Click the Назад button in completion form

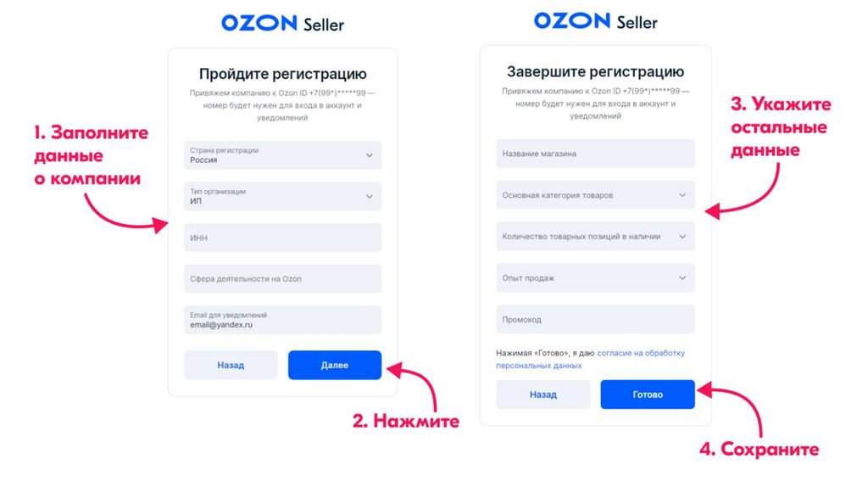pyautogui.click(x=543, y=395)
